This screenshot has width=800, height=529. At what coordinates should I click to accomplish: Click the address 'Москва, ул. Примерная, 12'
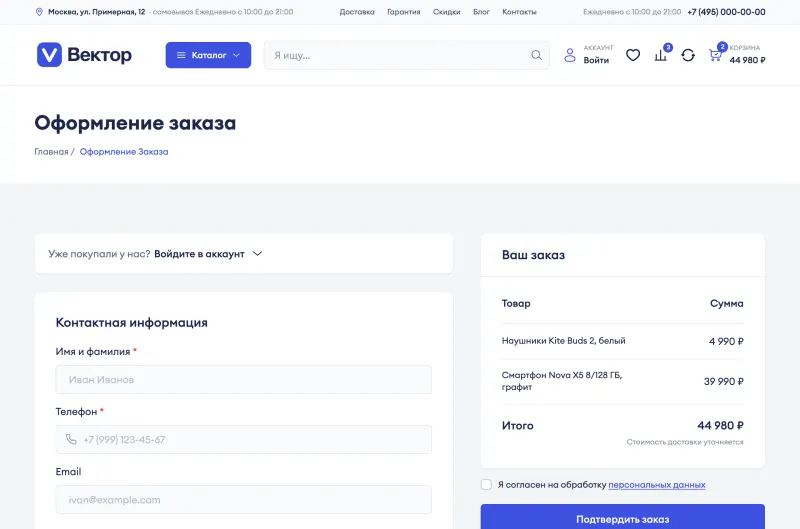(96, 12)
